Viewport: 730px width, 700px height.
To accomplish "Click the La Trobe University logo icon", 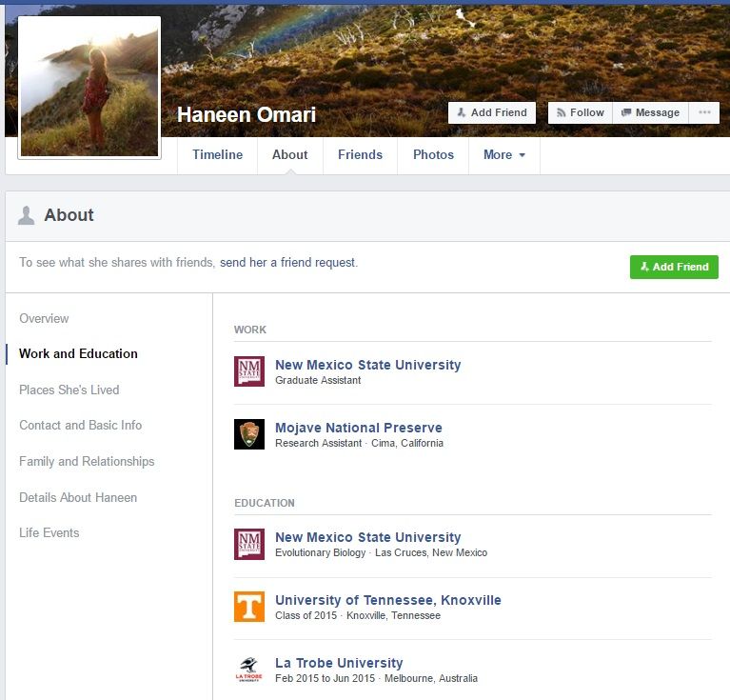I will click(x=249, y=670).
